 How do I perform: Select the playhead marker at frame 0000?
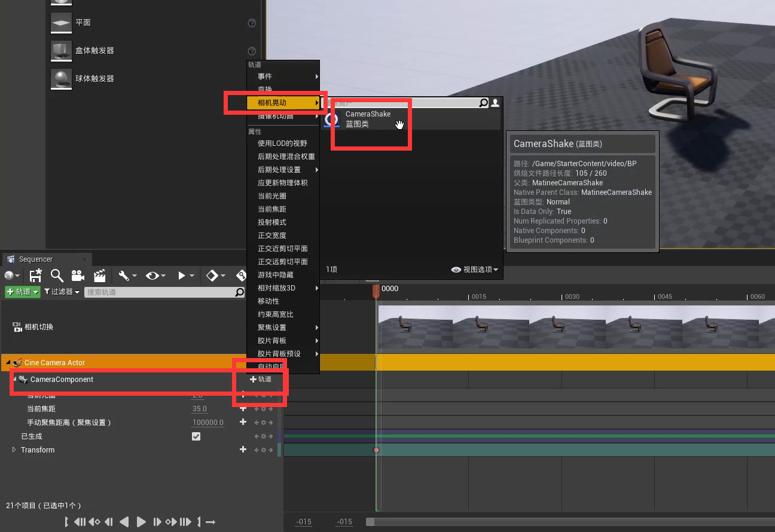[x=377, y=291]
